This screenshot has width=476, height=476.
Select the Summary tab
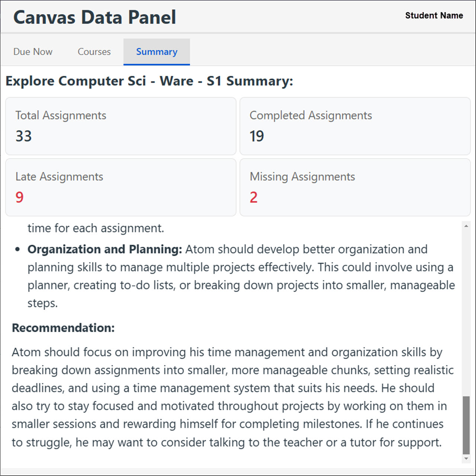[157, 52]
